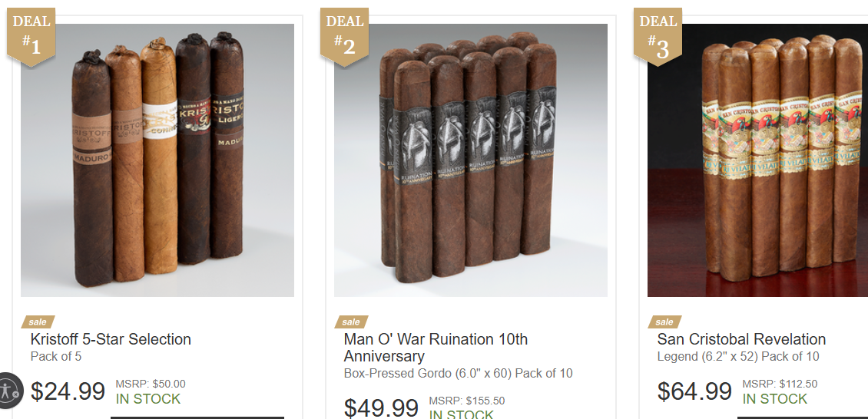
Task: Click the $64.99 price for San Cristobal
Action: 694,391
